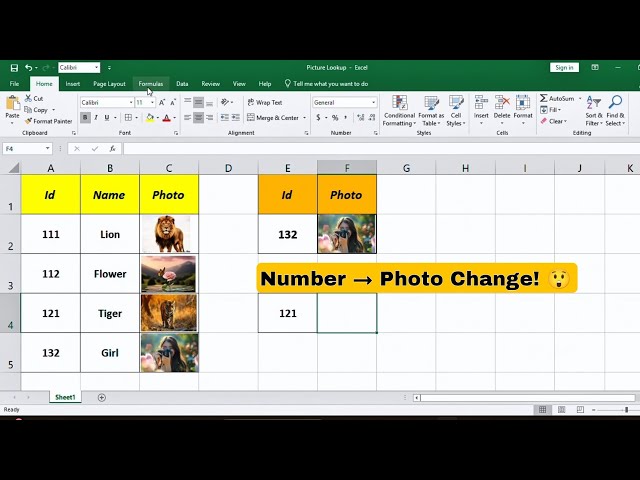Image resolution: width=640 pixels, height=480 pixels.
Task: Open Fill dropdown in Editing group
Action: 551,110
